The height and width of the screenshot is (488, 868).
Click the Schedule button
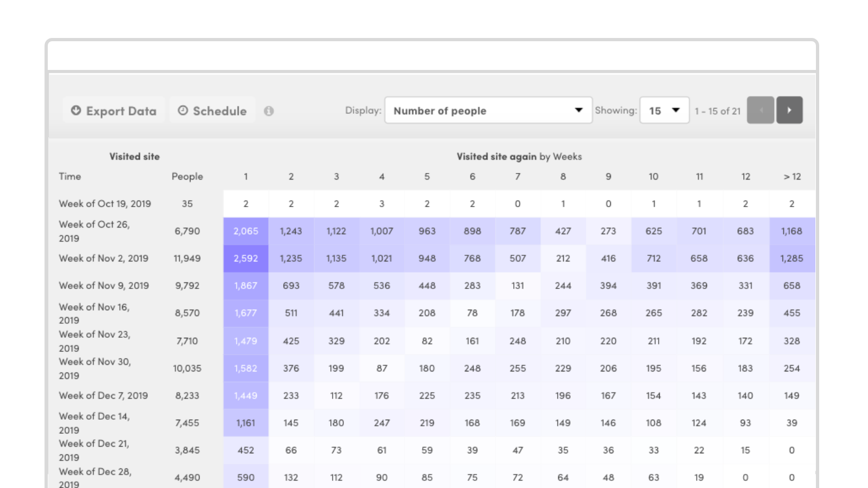coord(212,110)
